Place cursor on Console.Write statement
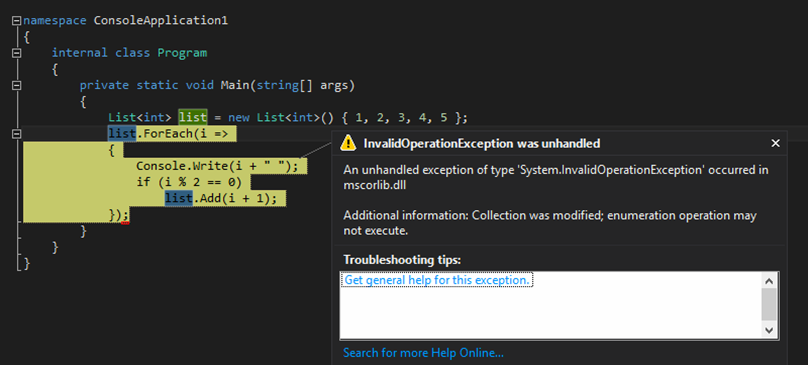Screen dimensions: 808x365 pyautogui.click(x=217, y=166)
